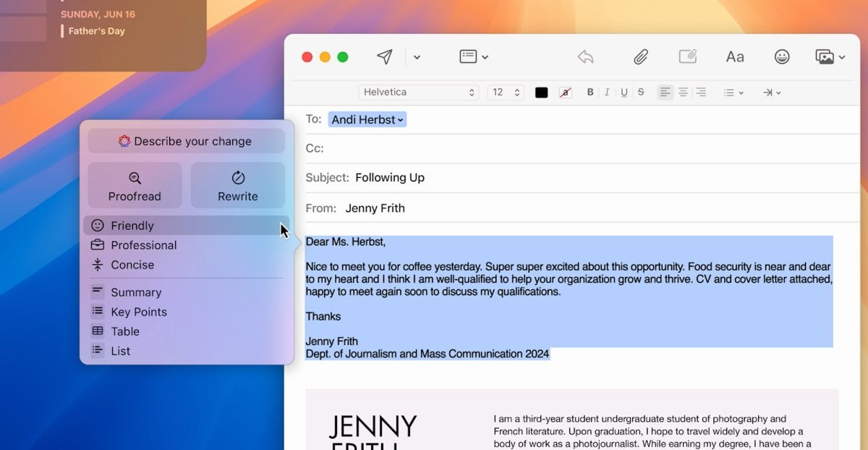The height and width of the screenshot is (450, 868).
Task: Open the emoji picker smiley icon
Action: click(782, 56)
